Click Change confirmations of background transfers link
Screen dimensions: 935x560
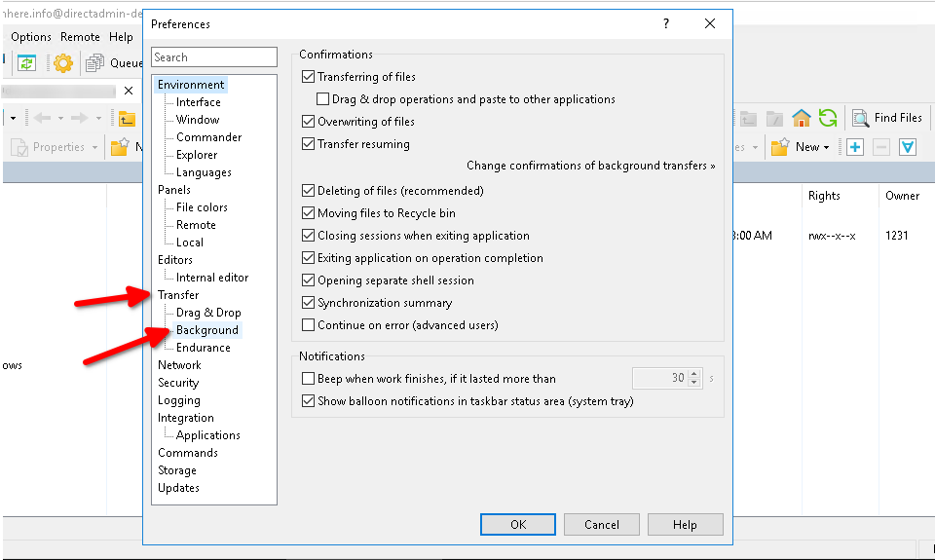click(590, 166)
